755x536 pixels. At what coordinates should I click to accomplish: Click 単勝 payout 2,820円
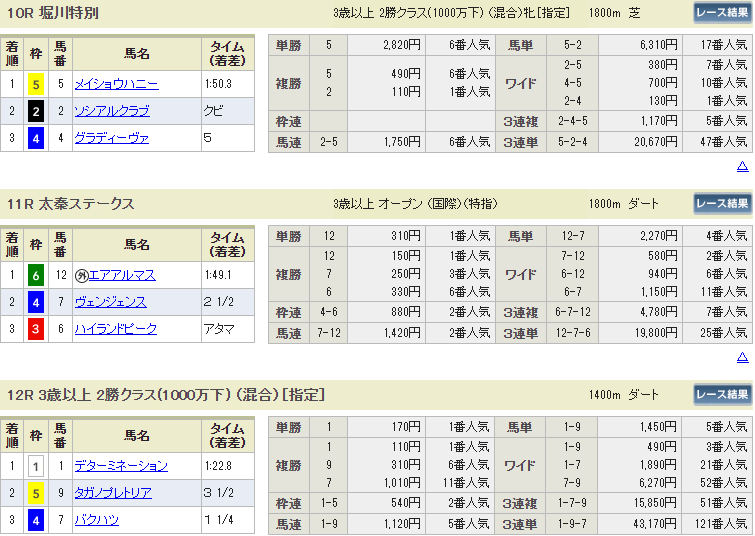click(x=402, y=45)
